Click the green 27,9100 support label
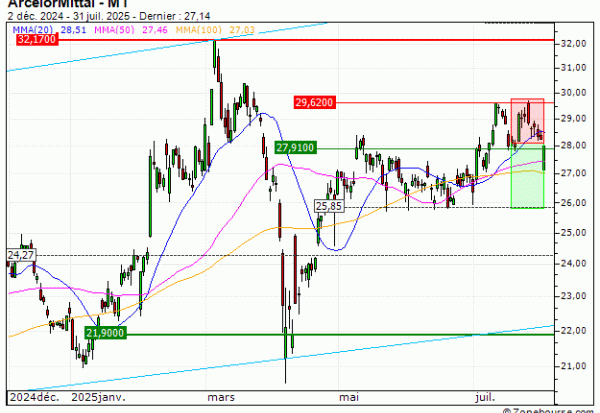 tap(295, 147)
